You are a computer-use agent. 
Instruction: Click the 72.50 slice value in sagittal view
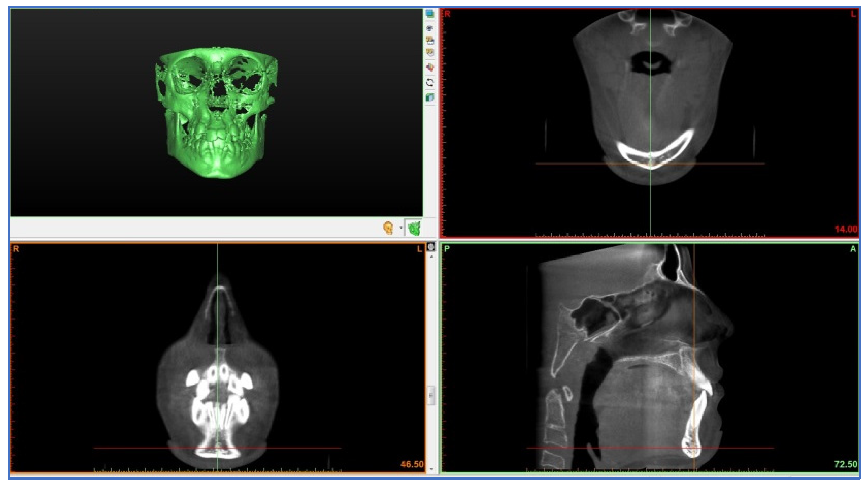coord(846,464)
